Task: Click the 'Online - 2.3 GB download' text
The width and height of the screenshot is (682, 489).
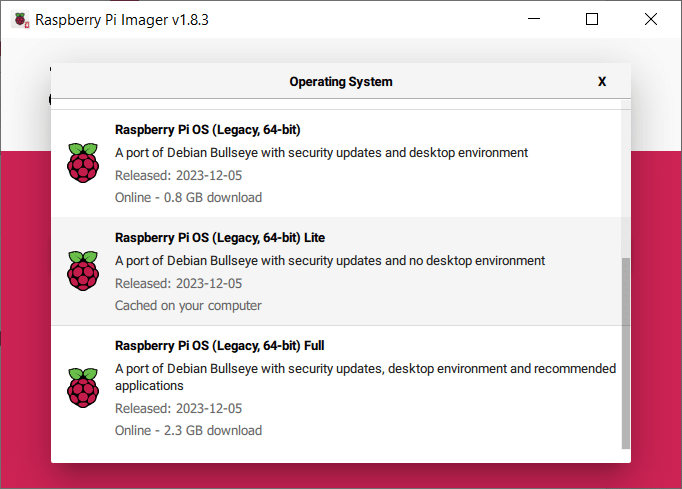Action: (x=188, y=430)
